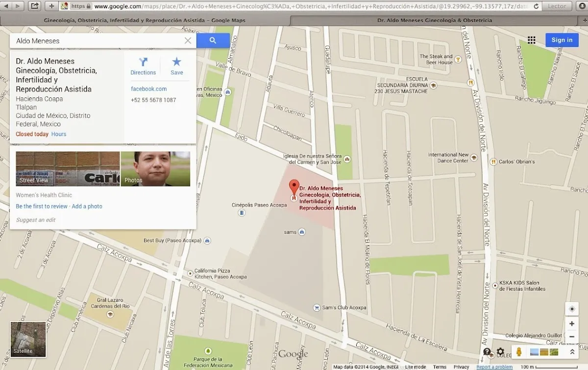Viewport: 588px width, 370px height.
Task: Click the blue search magnifier button
Action: coord(213,41)
